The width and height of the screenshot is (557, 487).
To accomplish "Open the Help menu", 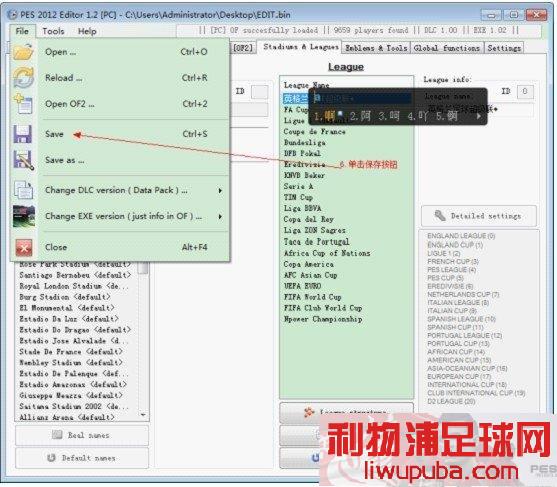I will (x=87, y=31).
